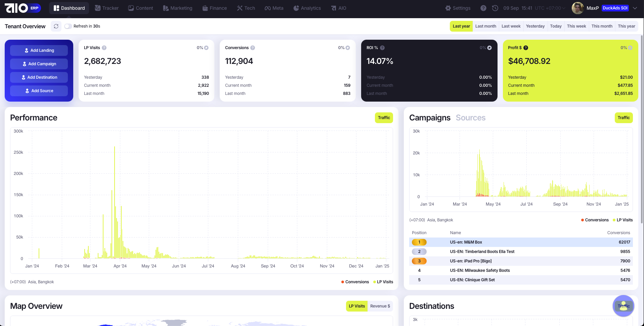Screen dimensions: 644x326
Task: Open the AIO menu item
Action: coord(338,8)
